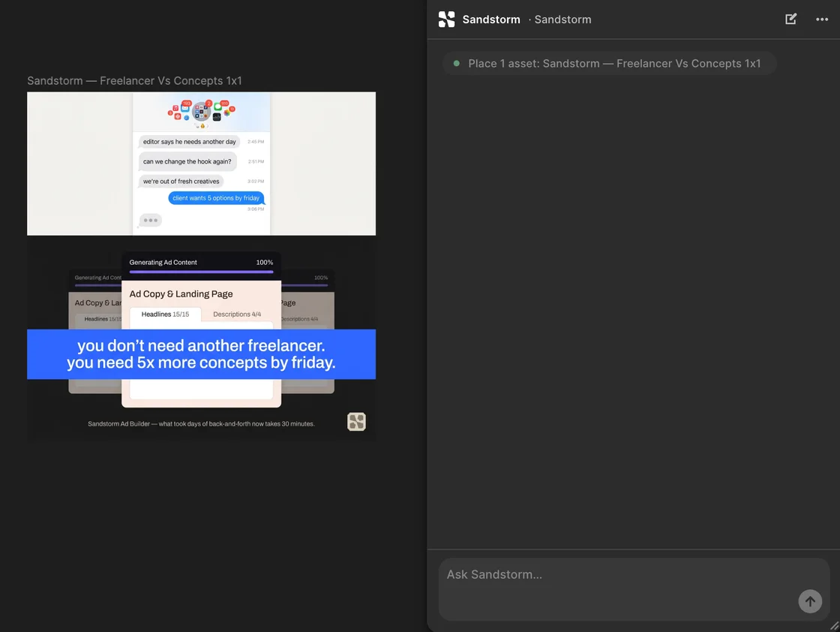The height and width of the screenshot is (632, 840).
Task: Open the three-dots more options menu
Action: coord(822,20)
